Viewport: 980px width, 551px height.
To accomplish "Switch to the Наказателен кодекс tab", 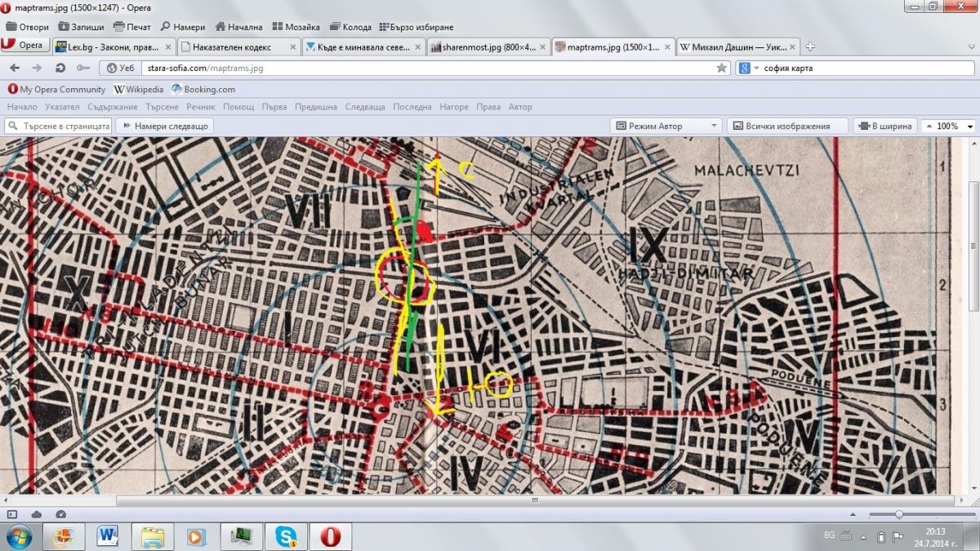I will click(x=238, y=47).
